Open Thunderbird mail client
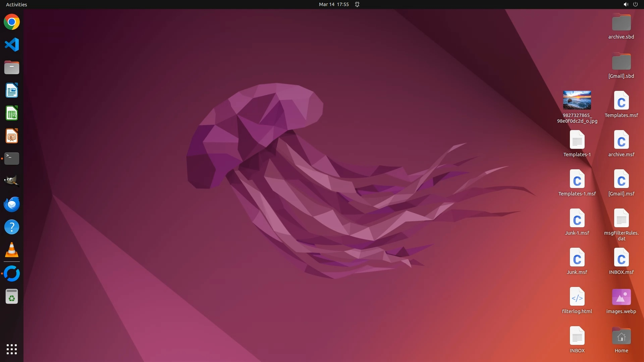This screenshot has height=362, width=644. [12, 204]
